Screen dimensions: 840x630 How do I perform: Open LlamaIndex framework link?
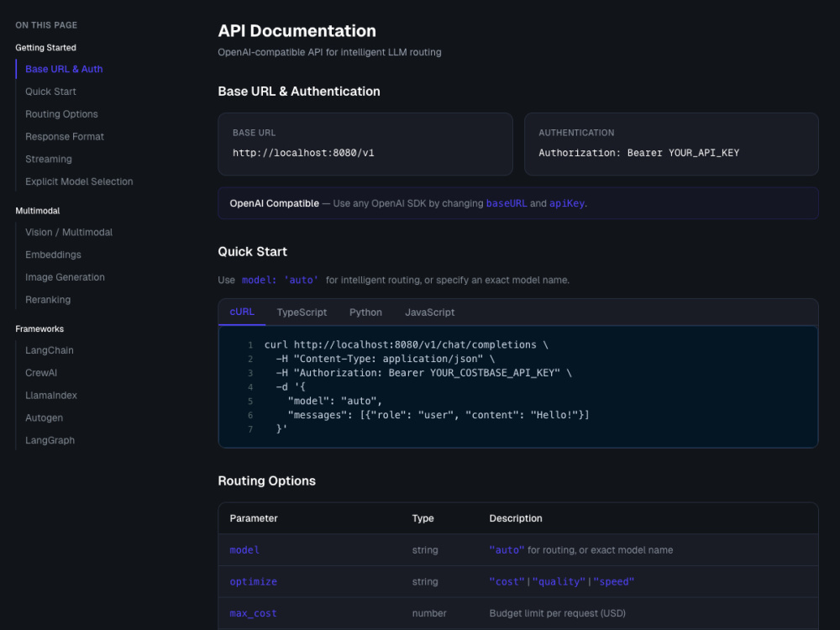point(51,395)
